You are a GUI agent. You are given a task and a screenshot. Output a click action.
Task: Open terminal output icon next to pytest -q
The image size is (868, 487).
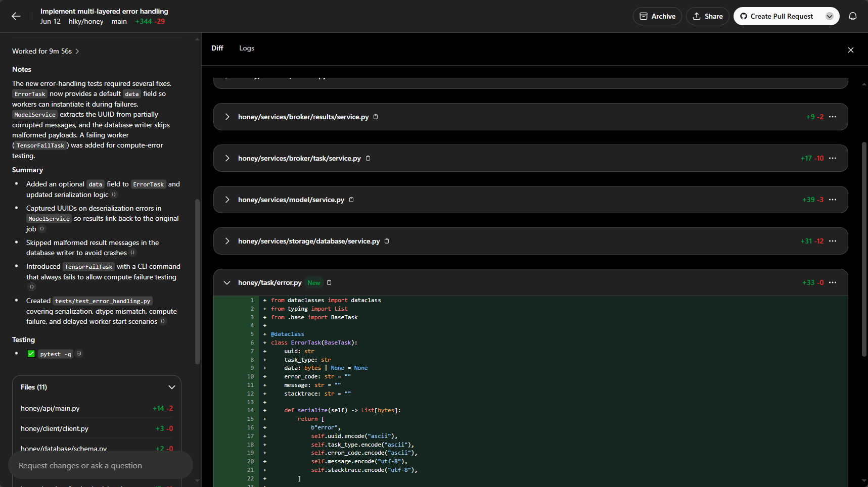pyautogui.click(x=79, y=354)
